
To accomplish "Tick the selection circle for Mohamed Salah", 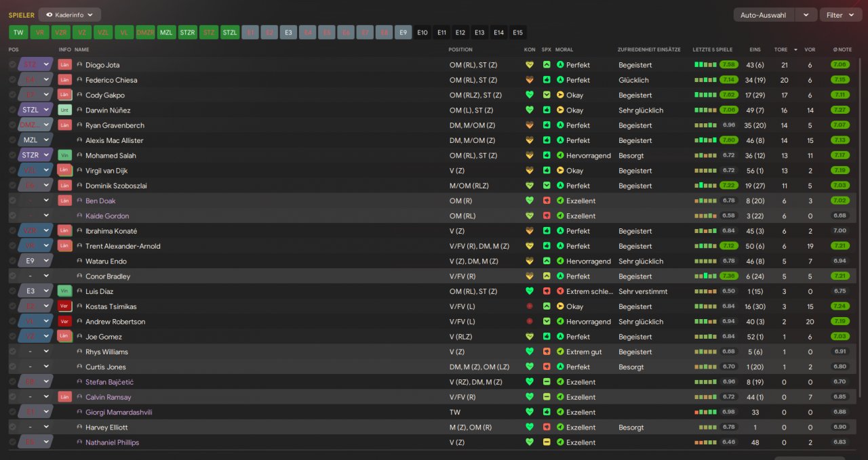I will click(12, 156).
